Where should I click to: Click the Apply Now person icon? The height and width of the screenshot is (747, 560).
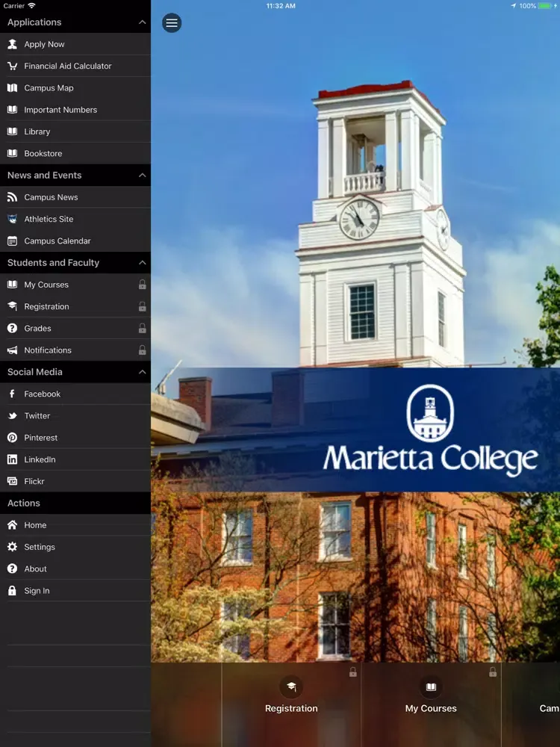(x=13, y=44)
